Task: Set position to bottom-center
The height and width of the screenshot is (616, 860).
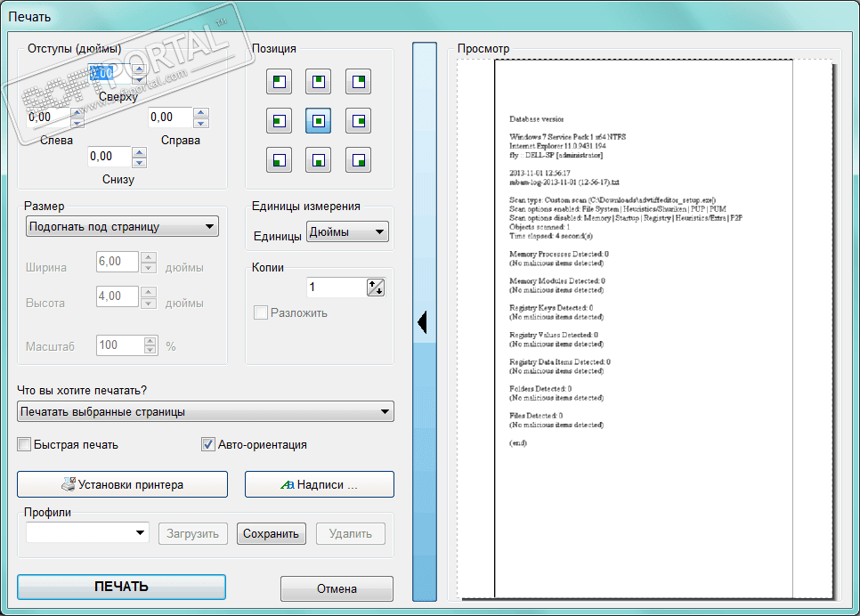Action: click(x=318, y=160)
